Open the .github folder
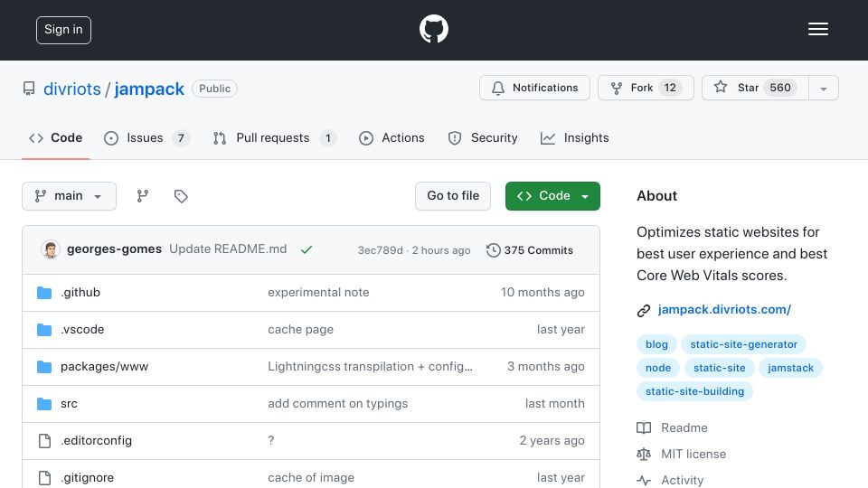This screenshot has width=868, height=488. tap(80, 292)
